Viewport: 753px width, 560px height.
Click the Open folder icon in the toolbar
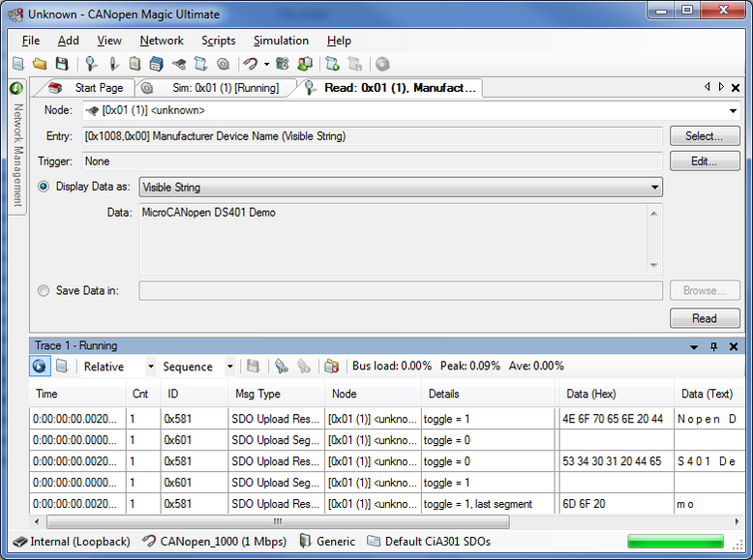pyautogui.click(x=40, y=64)
